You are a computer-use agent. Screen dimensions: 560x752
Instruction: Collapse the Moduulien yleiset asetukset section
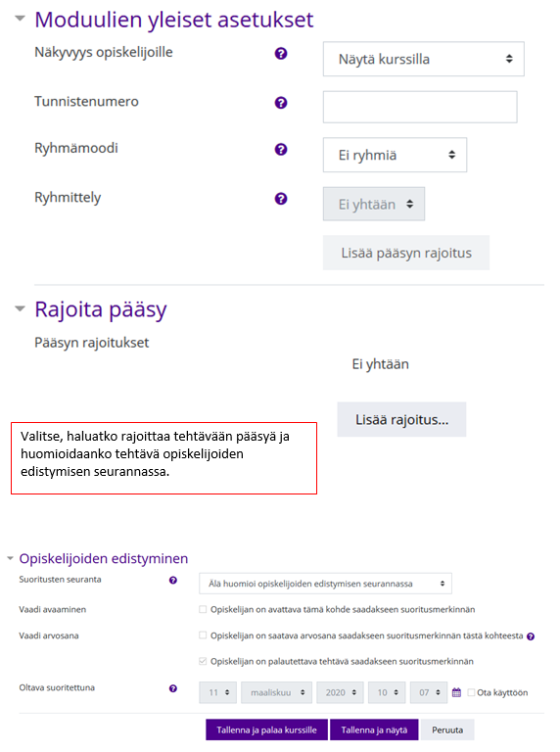click(20, 20)
